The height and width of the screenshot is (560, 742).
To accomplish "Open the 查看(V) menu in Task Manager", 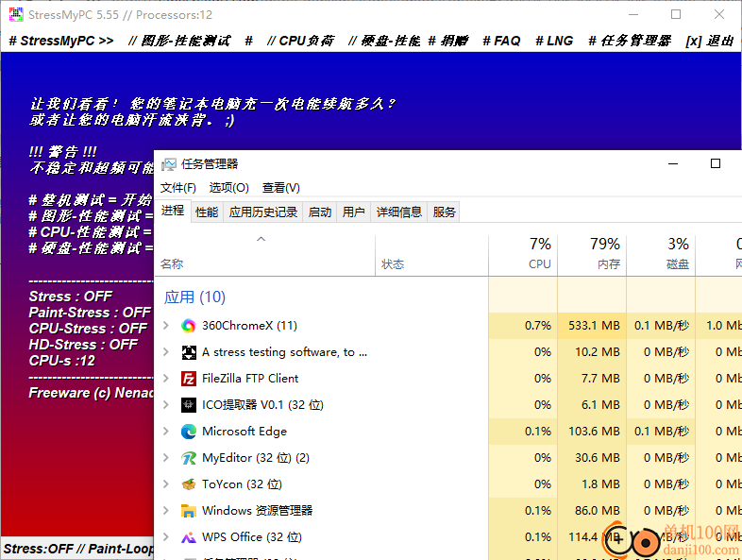I will coord(281,188).
